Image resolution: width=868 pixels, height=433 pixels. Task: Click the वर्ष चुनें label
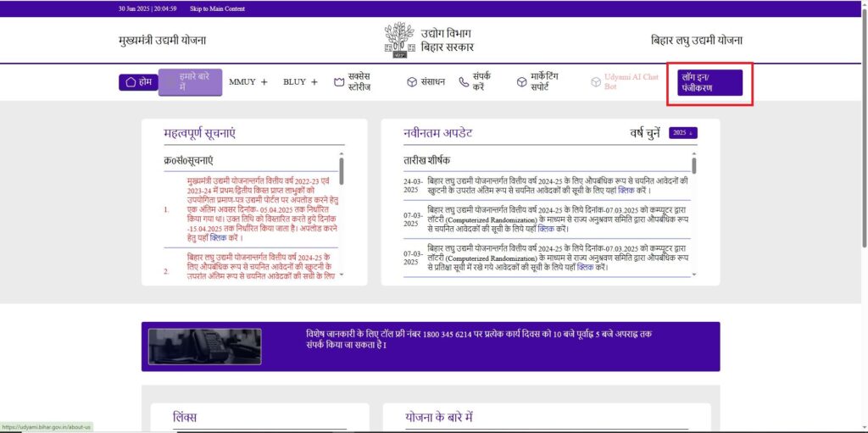645,133
